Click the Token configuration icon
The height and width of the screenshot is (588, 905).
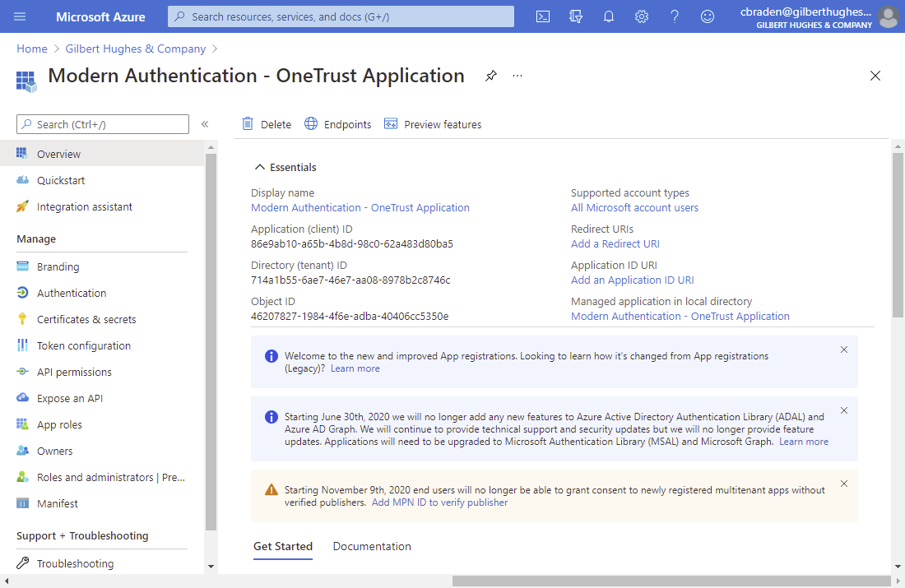coord(22,345)
